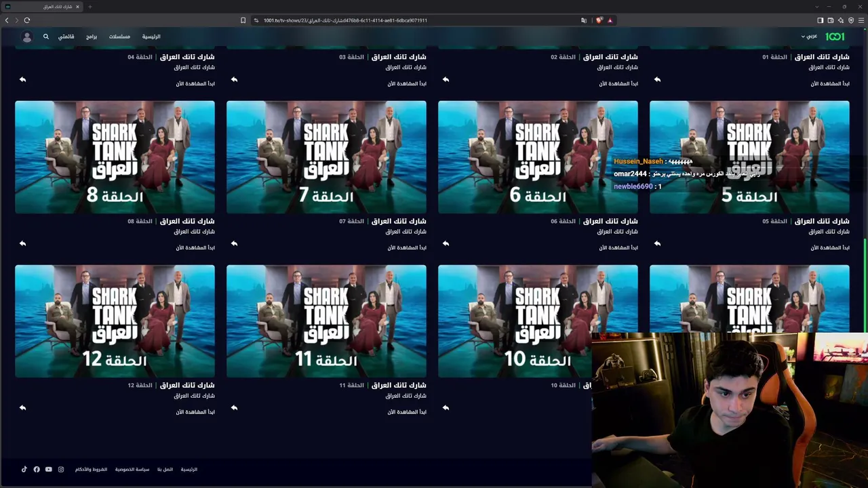
Task: Toggle the browser sidebar panel icon
Action: pyautogui.click(x=820, y=20)
